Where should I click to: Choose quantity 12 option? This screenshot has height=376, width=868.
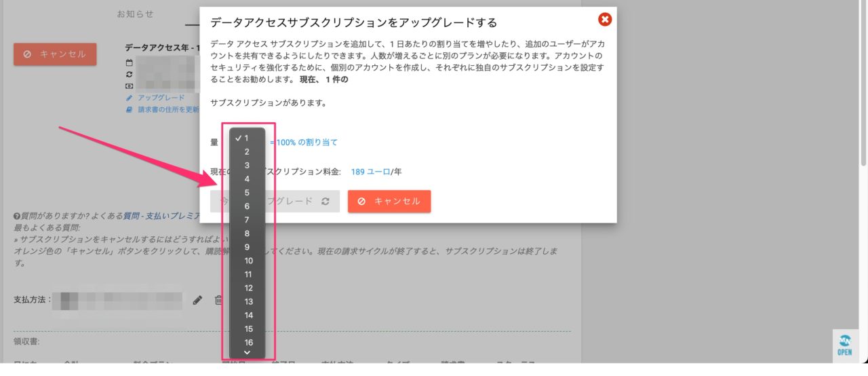click(247, 288)
